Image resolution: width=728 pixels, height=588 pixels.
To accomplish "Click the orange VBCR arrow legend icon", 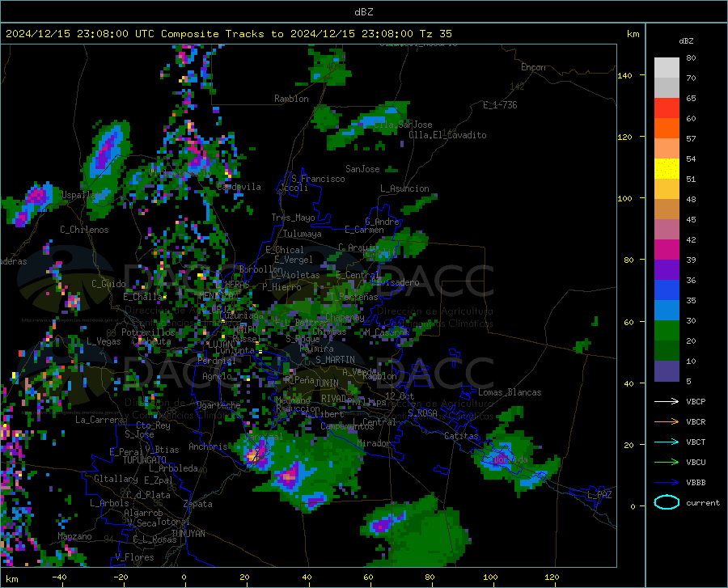I will 667,422.
